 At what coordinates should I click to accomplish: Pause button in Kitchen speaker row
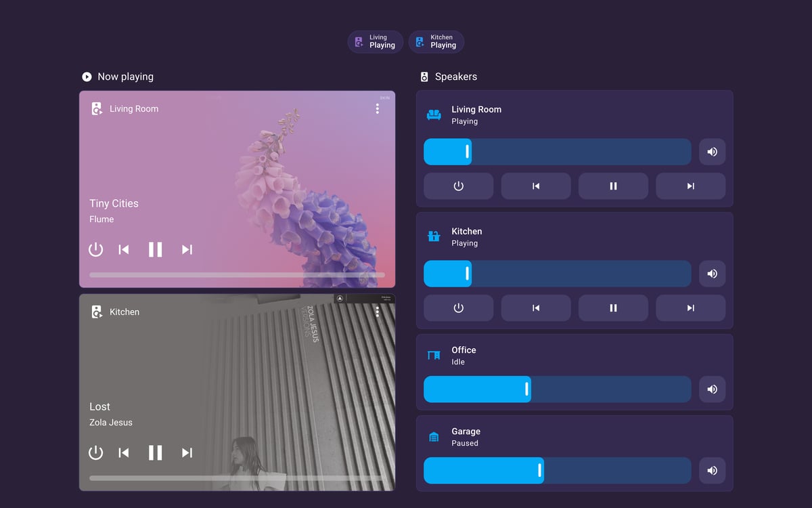coord(613,308)
